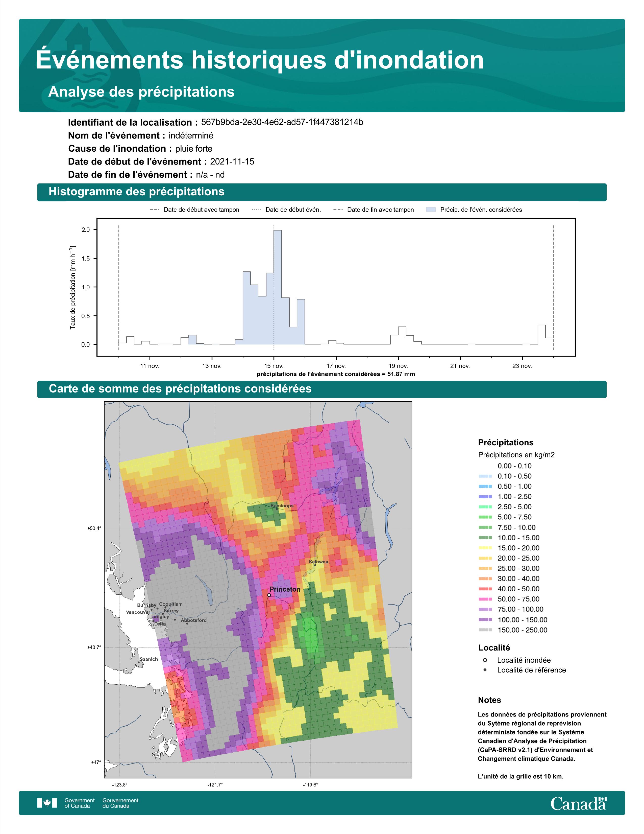Click the Canada wordmark in footer

(578, 803)
